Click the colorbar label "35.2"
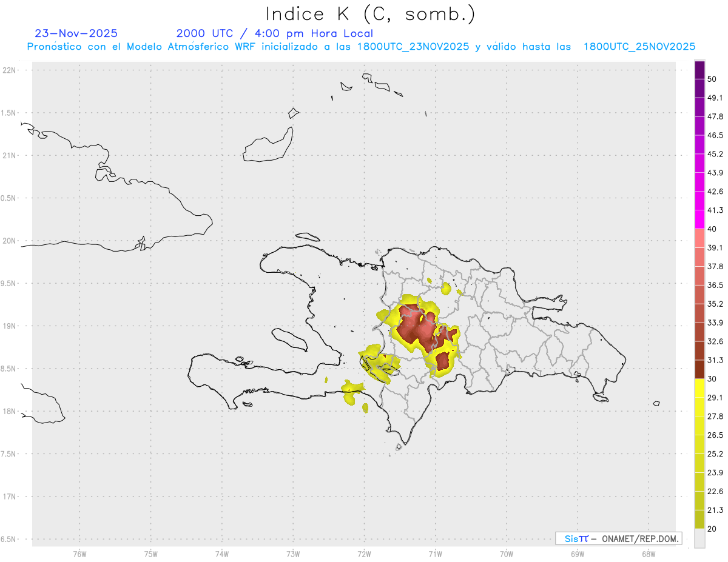 (x=715, y=304)
